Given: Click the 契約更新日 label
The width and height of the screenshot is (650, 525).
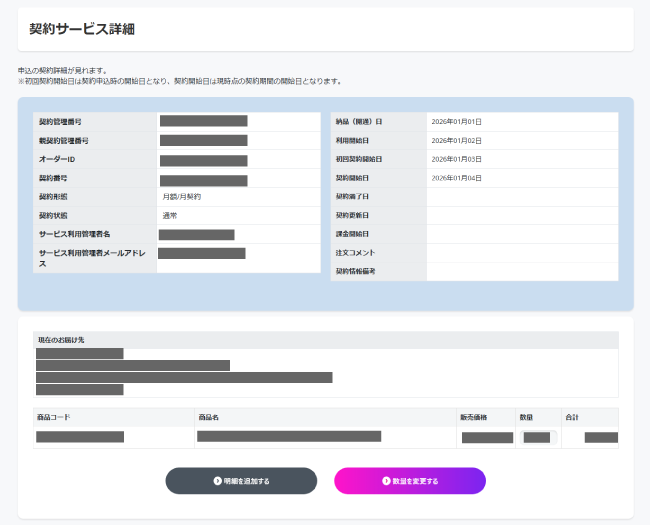Looking at the screenshot, I should click(x=352, y=216).
